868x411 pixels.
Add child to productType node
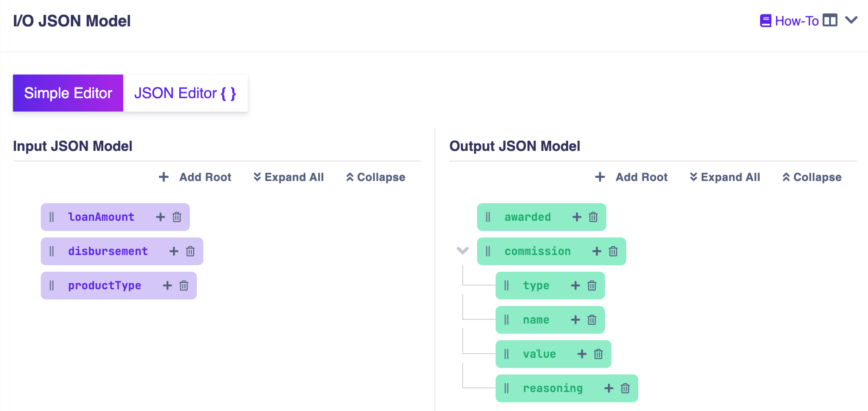[x=168, y=286]
